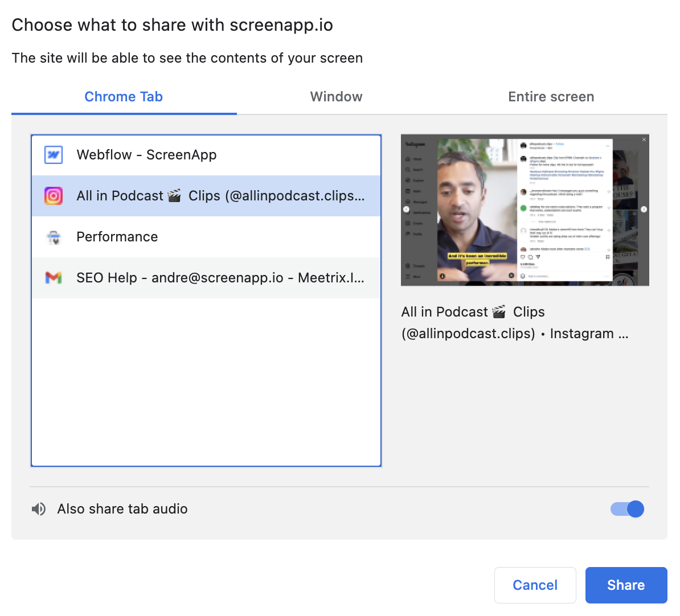Select the SEO Help Gmail row
Screen dimensions: 680x616
206,277
